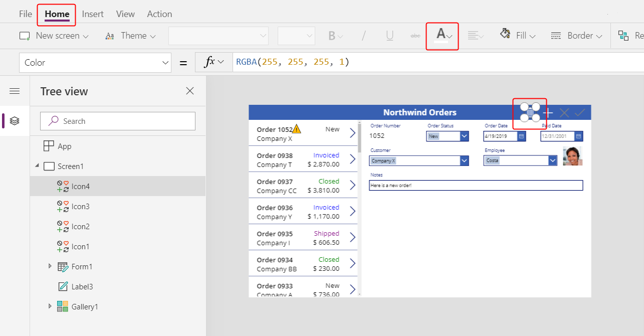644x336 pixels.
Task: Open the Fill color dropdown
Action: tap(518, 36)
